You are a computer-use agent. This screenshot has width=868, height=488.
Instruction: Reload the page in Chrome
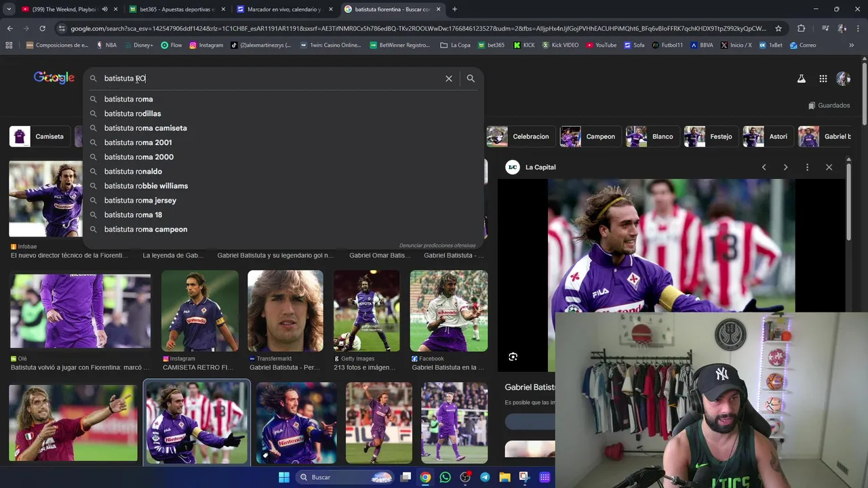pyautogui.click(x=42, y=28)
